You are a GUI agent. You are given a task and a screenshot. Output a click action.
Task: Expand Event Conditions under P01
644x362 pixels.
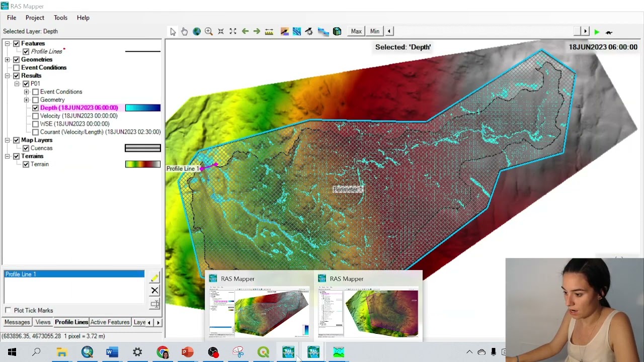27,92
